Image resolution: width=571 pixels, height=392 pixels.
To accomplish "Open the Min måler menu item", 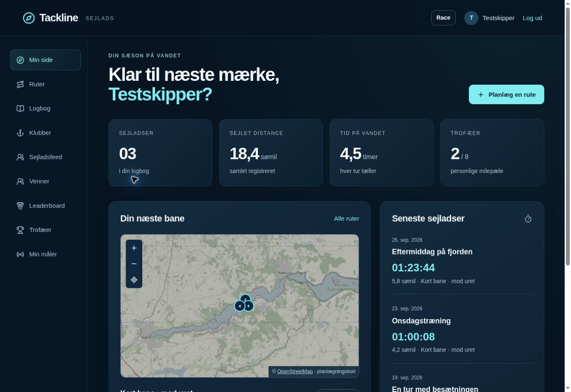I will [x=45, y=254].
